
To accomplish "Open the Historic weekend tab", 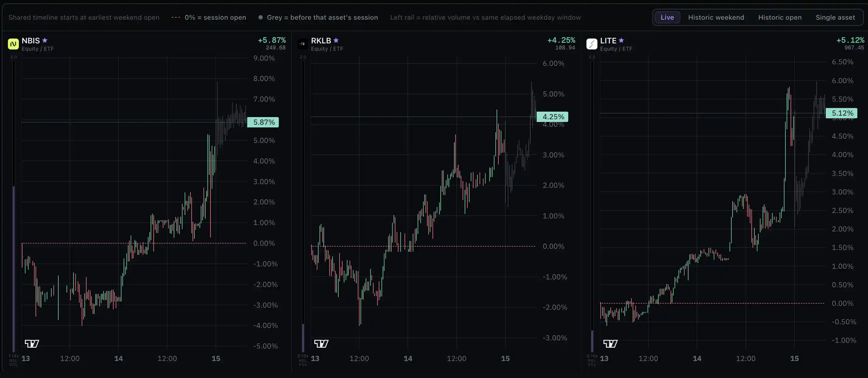I will pos(716,18).
